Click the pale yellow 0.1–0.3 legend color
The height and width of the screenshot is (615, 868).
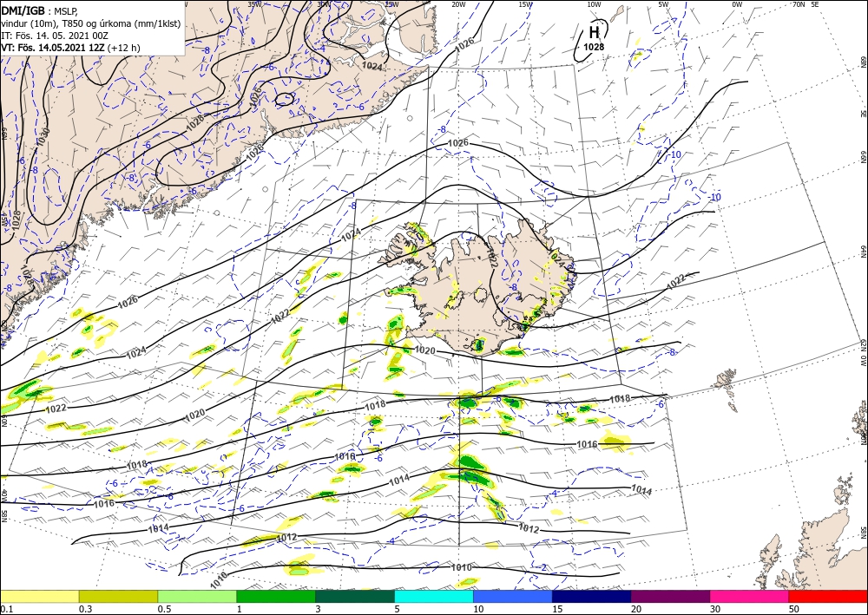tap(39, 596)
